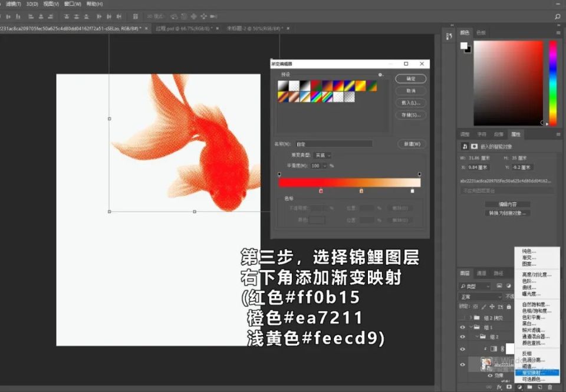Show the hidden 组 2 拷贝 group
Screen dimensions: 566x392
(x=462, y=318)
